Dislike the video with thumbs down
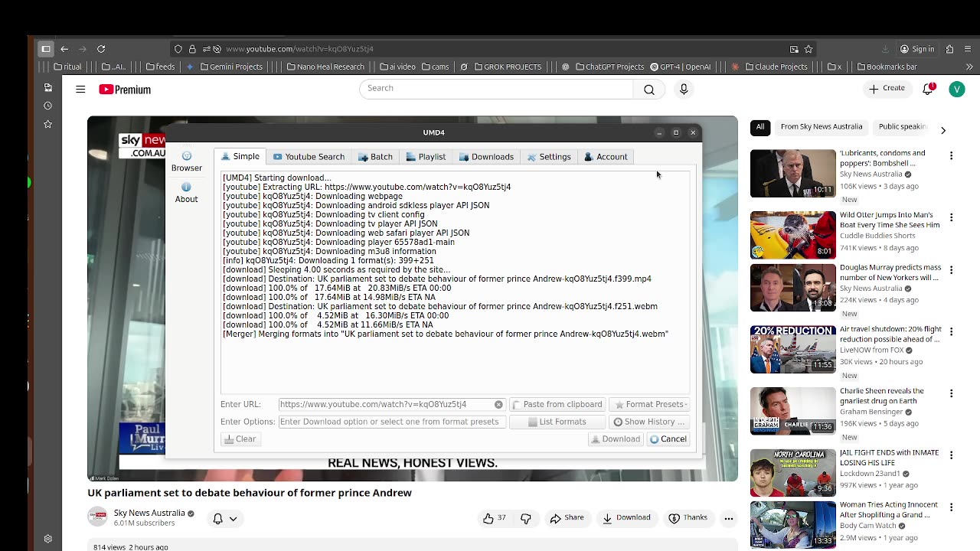The width and height of the screenshot is (980, 551). (x=526, y=518)
